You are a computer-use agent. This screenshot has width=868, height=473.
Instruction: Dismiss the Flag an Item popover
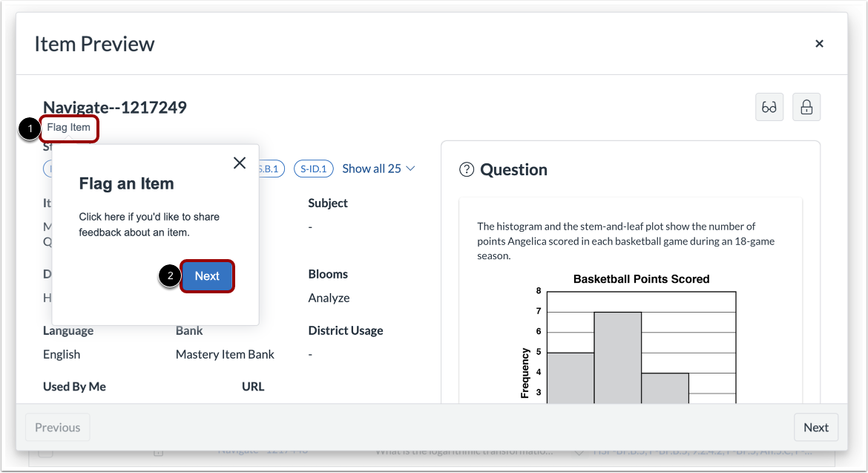pos(239,163)
